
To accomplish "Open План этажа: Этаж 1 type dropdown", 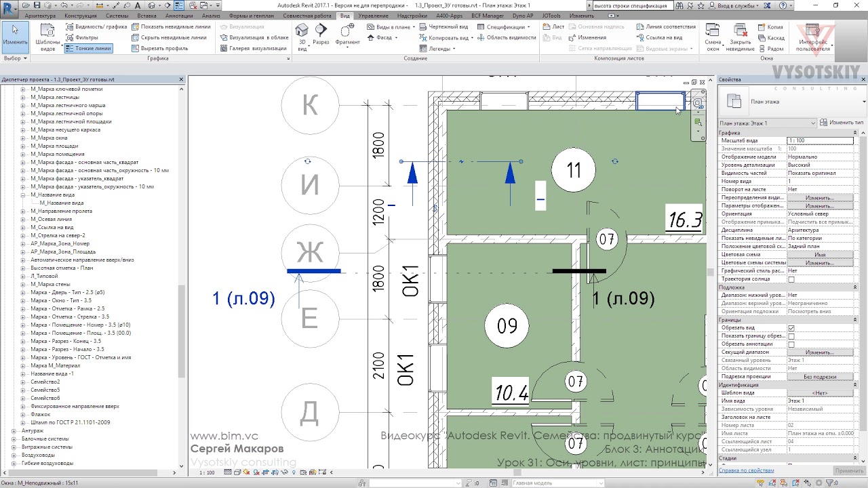I will (x=768, y=123).
